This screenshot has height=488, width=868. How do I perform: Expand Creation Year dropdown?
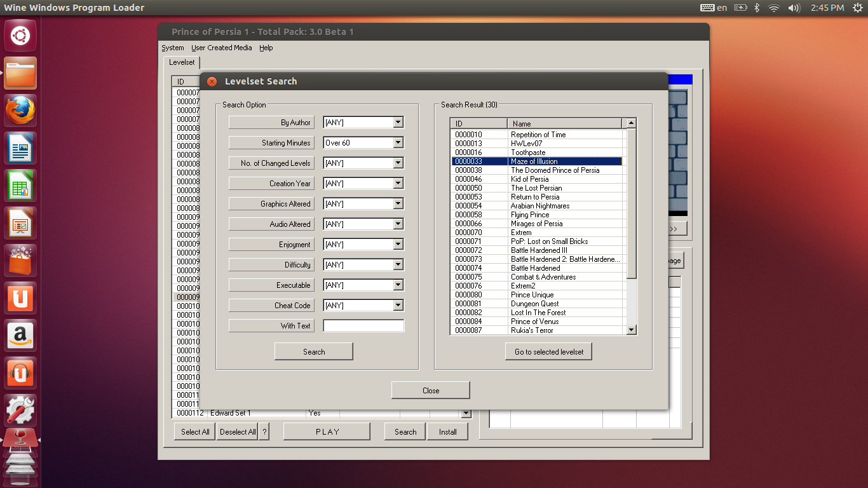(x=398, y=184)
